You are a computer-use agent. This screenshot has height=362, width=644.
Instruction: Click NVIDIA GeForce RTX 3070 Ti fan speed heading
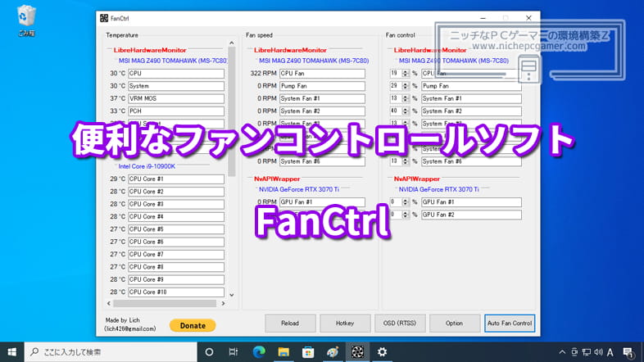coord(299,189)
